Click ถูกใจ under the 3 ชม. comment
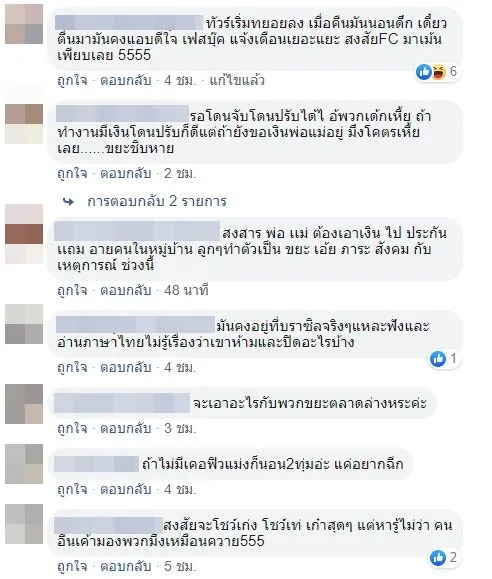492x579 pixels. click(72, 429)
